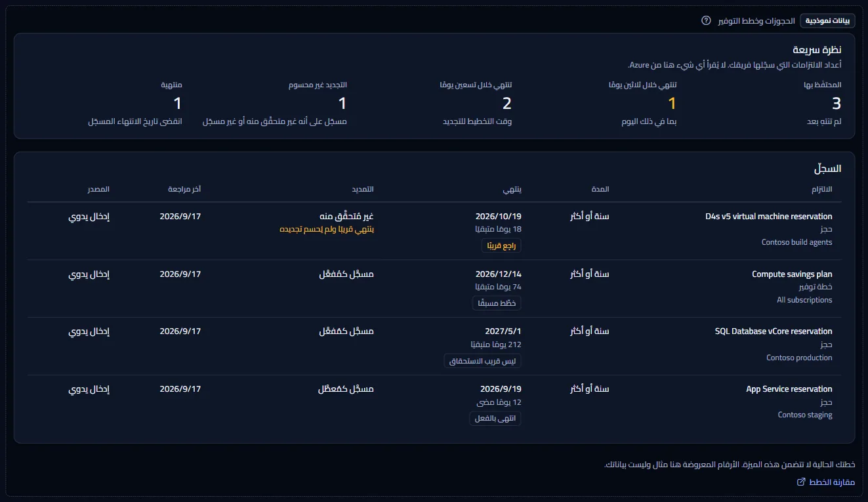The image size is (868, 502).
Task: Click the 'بيانات نموذجية' sample data badge
Action: (x=827, y=20)
